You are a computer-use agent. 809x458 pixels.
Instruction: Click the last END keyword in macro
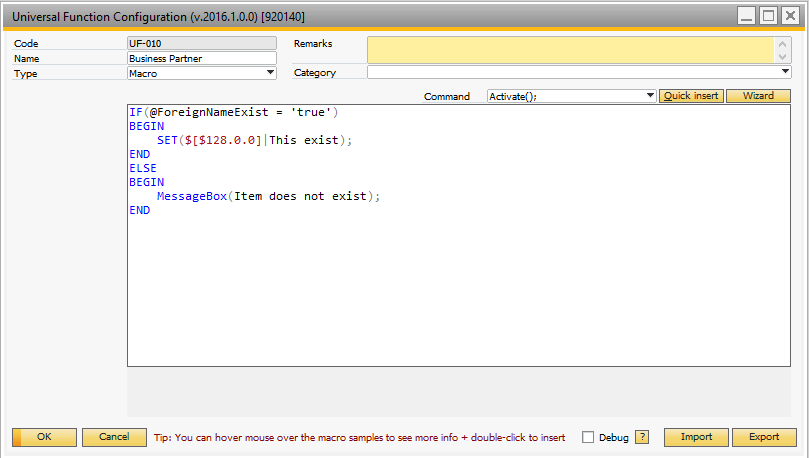tap(140, 210)
